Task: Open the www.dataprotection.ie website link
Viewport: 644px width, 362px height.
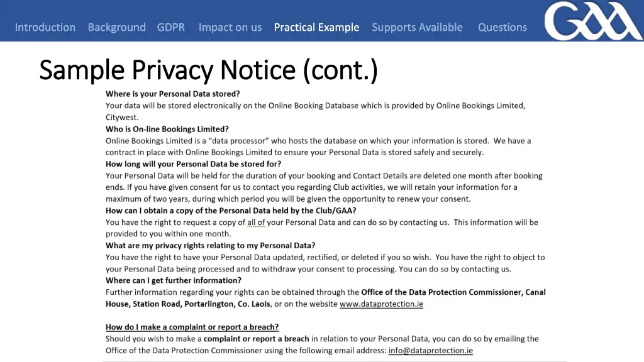Action: tap(381, 304)
